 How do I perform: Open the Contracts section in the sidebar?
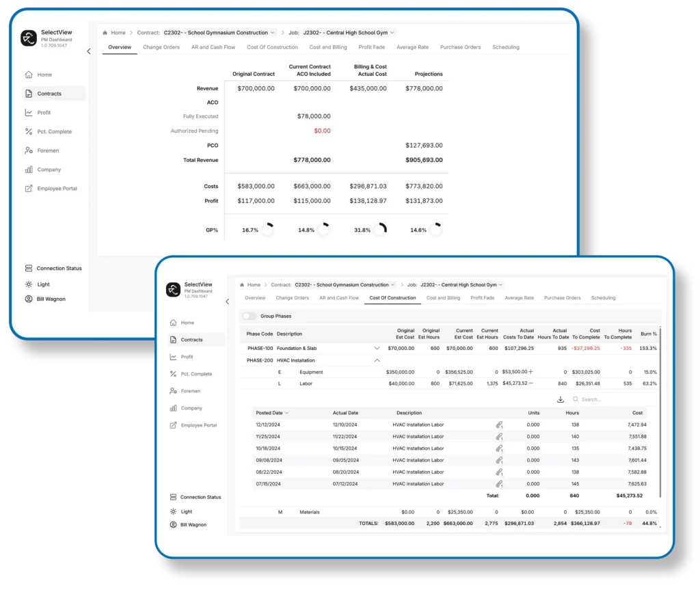192,340
